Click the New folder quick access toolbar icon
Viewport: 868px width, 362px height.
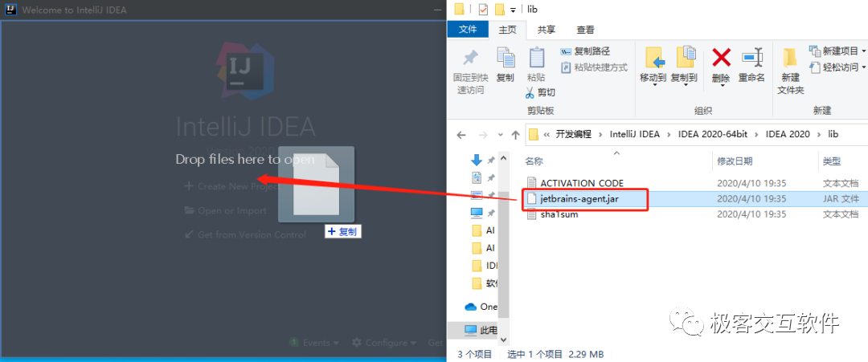[x=500, y=10]
